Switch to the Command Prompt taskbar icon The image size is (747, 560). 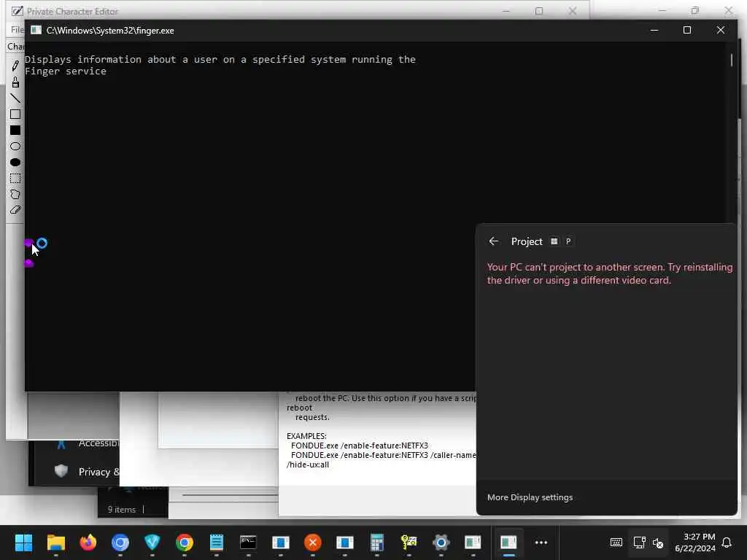coord(248,542)
